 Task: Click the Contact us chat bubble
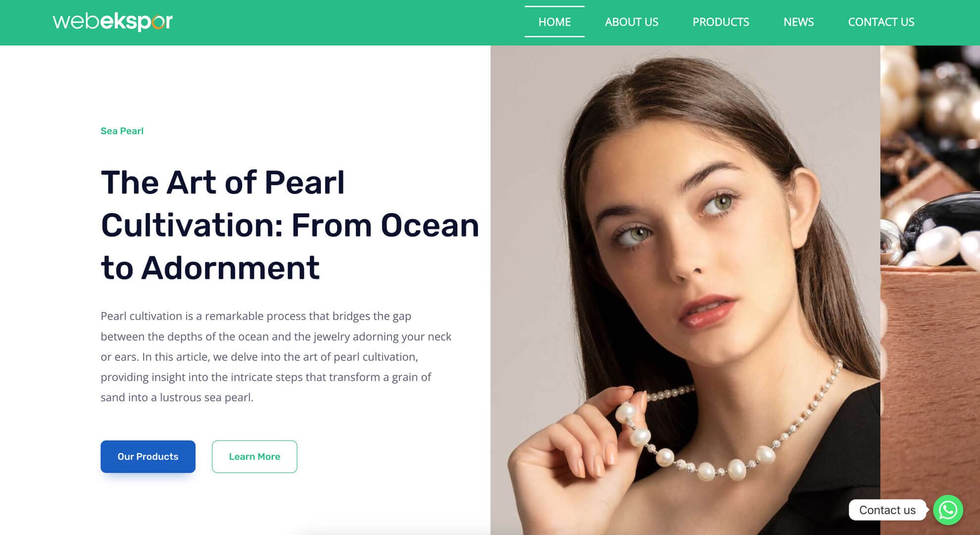click(887, 510)
